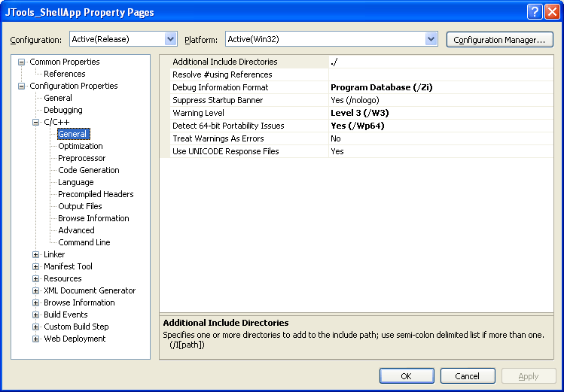
Task: Select the Code Generation page
Action: [x=89, y=170]
